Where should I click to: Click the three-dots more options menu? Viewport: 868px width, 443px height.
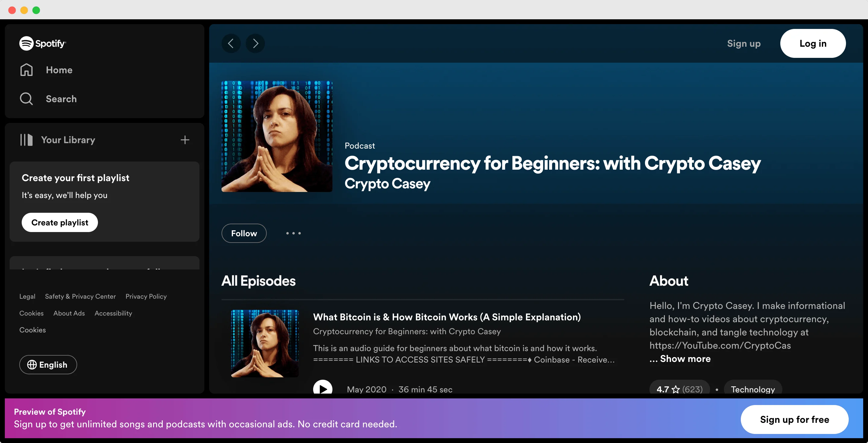pyautogui.click(x=293, y=233)
